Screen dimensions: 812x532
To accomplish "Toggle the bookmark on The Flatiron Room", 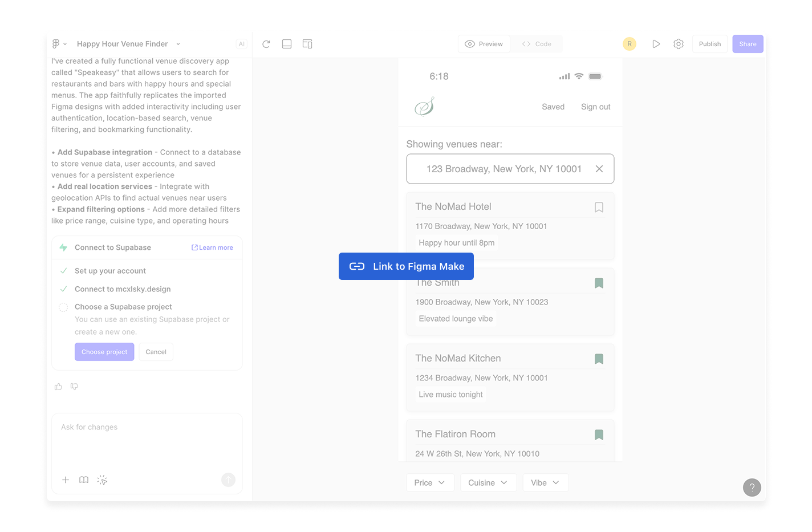I will 599,434.
